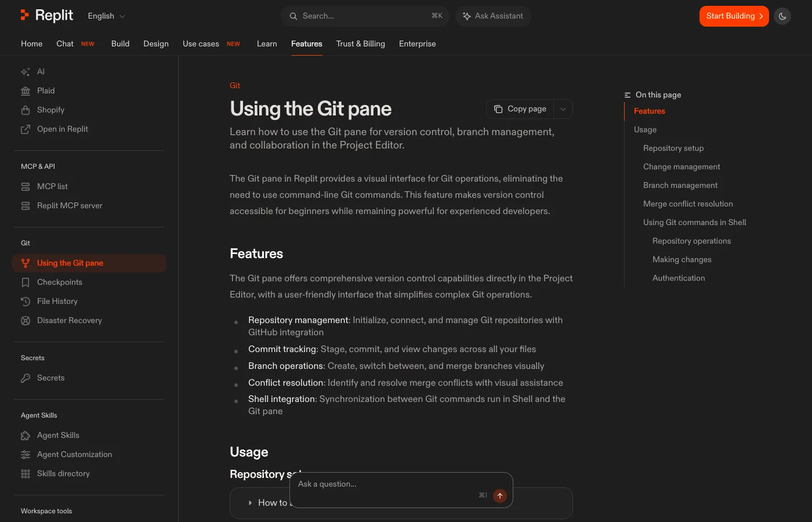Open Skills directory page in sidebar
This screenshot has height=522, width=812.
coord(89,473)
